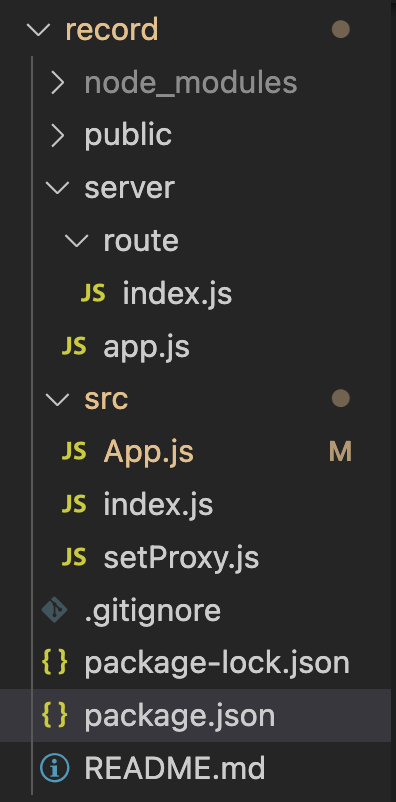396x802 pixels.
Task: Open the README.md file
Action: pyautogui.click(x=174, y=768)
